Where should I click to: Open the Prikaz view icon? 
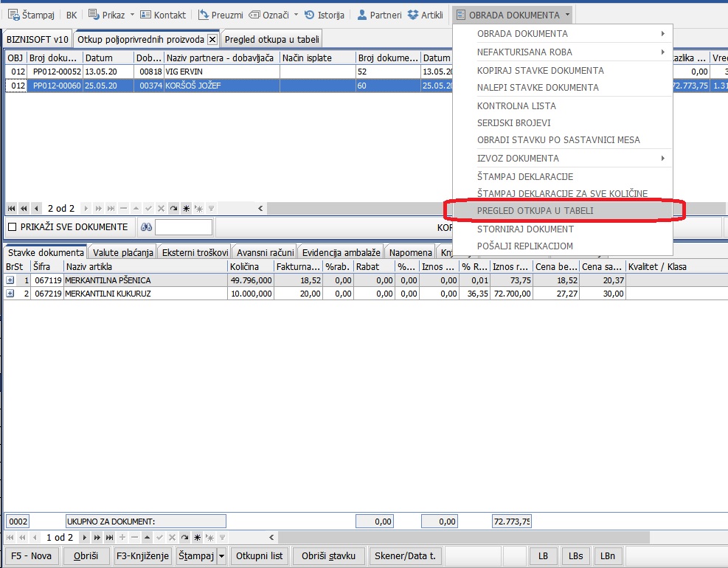coord(94,15)
